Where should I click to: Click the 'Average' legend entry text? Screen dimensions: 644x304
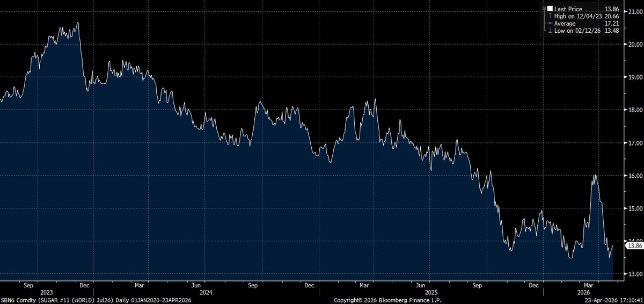pyautogui.click(x=565, y=24)
